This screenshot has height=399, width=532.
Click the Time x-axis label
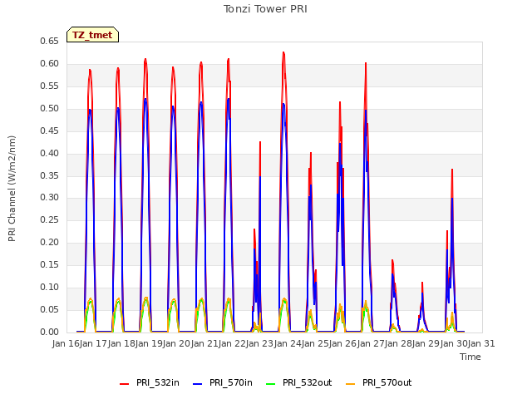point(470,357)
